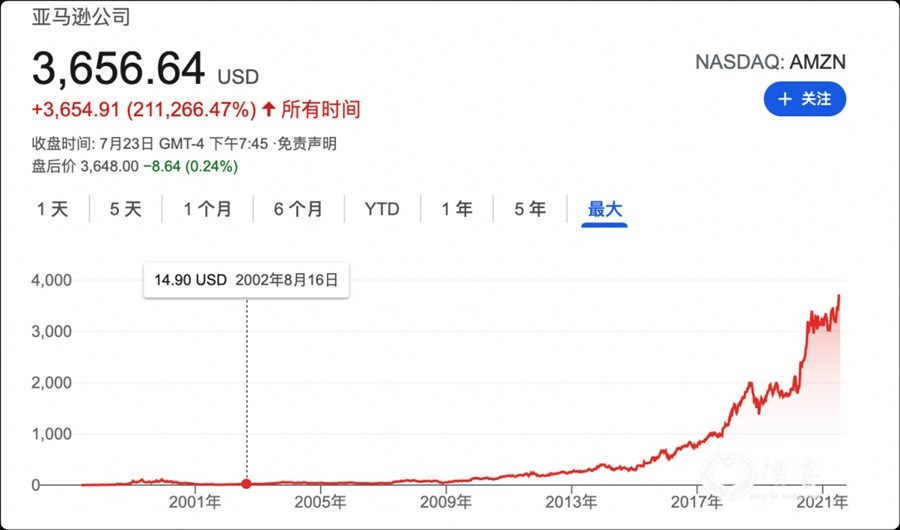The width and height of the screenshot is (900, 530).
Task: Click the 所有时间 period label
Action: coord(320,109)
